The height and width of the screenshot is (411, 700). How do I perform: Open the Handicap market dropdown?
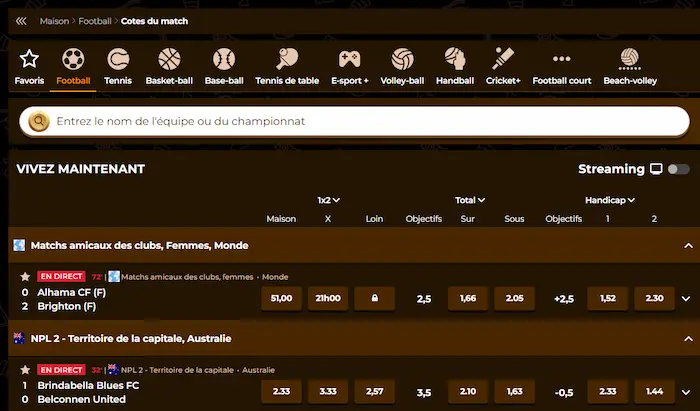pos(611,200)
